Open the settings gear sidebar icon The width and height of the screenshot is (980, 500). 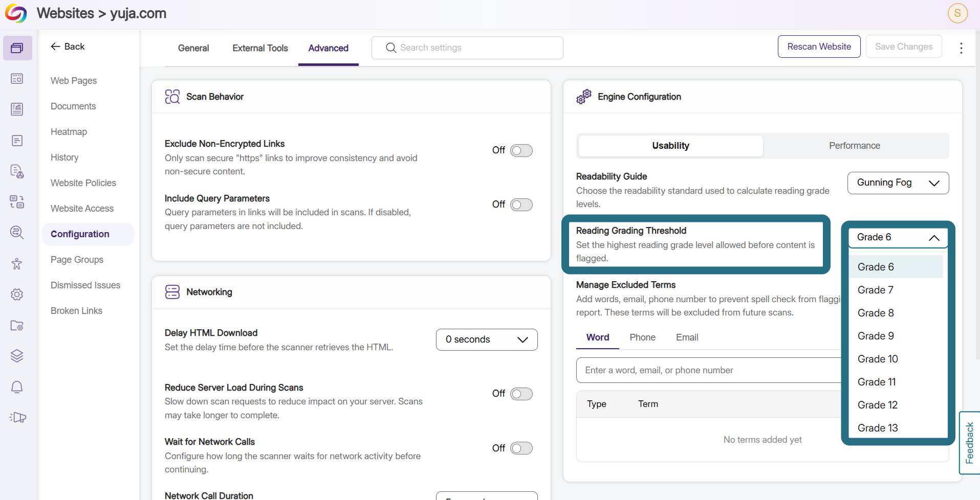click(17, 294)
